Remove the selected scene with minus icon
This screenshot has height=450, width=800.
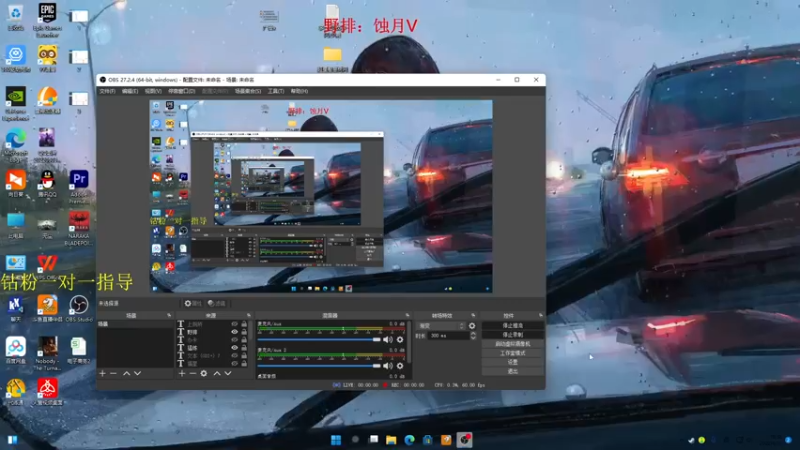113,373
